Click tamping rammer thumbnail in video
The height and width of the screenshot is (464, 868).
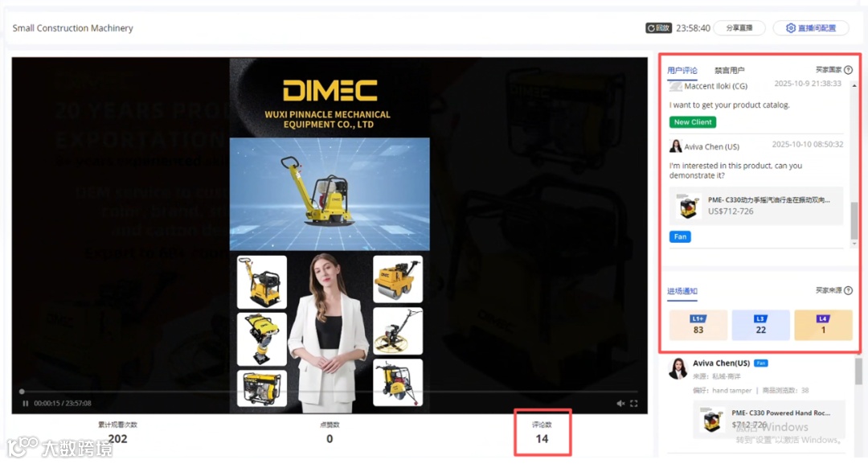point(262,339)
